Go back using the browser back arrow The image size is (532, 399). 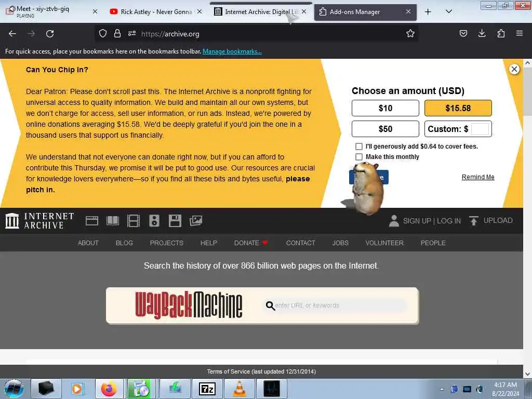click(12, 34)
